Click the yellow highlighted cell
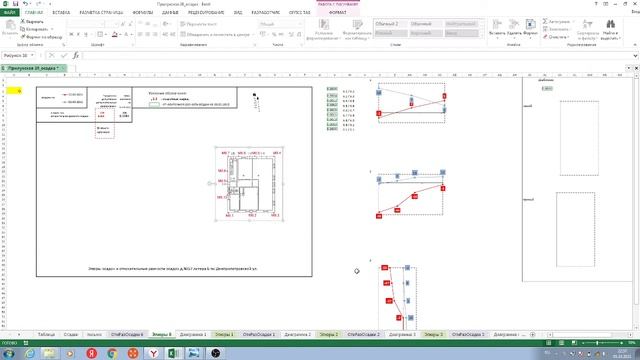Viewport: 640px width, 360px height. (14, 91)
